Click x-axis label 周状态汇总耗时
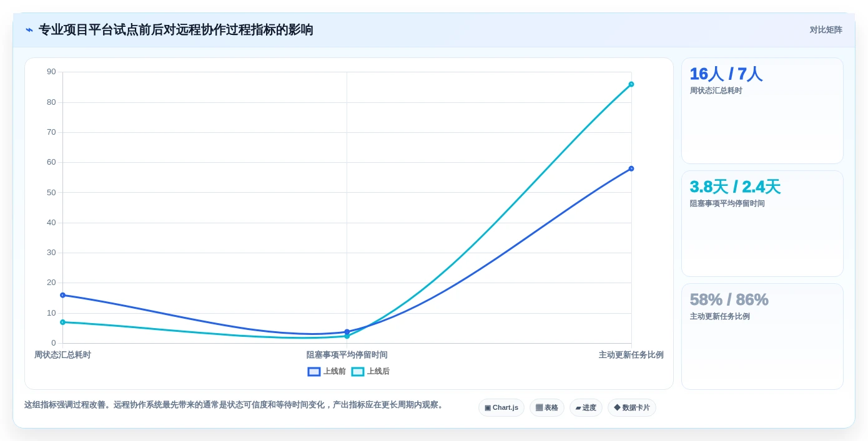Image resolution: width=868 pixels, height=441 pixels. point(62,355)
